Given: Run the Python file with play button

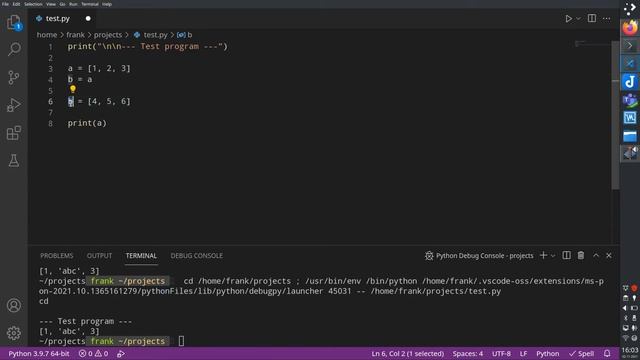Looking at the screenshot, I should point(568,18).
